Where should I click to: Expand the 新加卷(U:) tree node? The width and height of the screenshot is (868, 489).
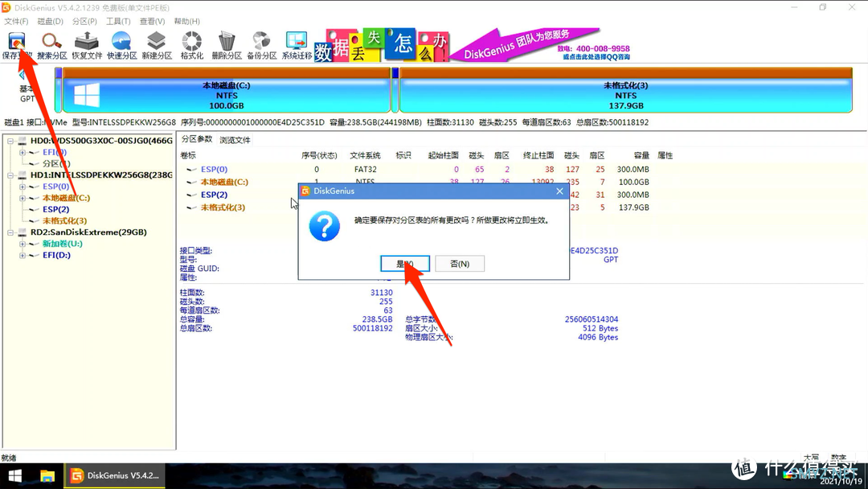(23, 244)
